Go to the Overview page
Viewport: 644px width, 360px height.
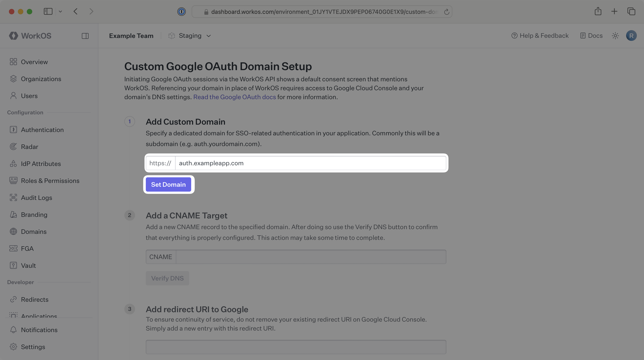click(34, 62)
